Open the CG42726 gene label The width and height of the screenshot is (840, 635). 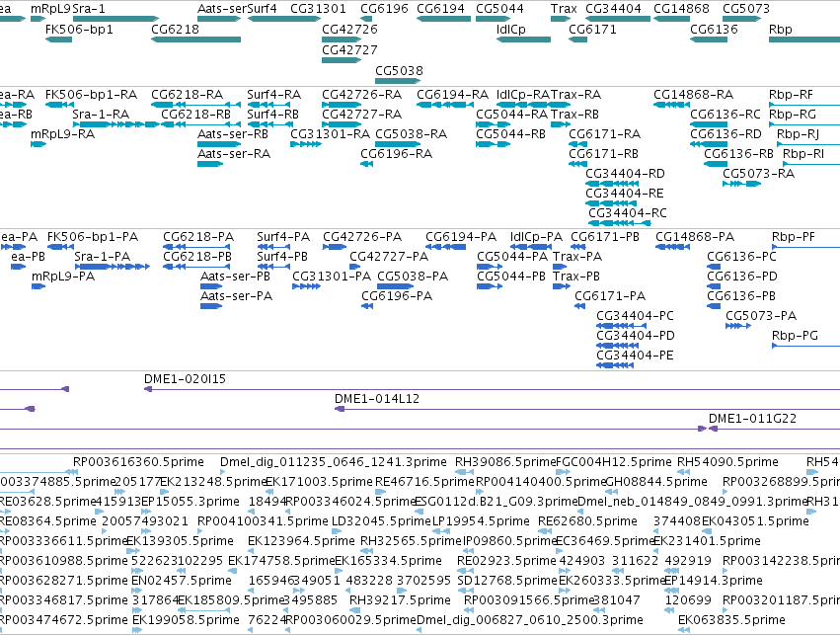pos(349,30)
